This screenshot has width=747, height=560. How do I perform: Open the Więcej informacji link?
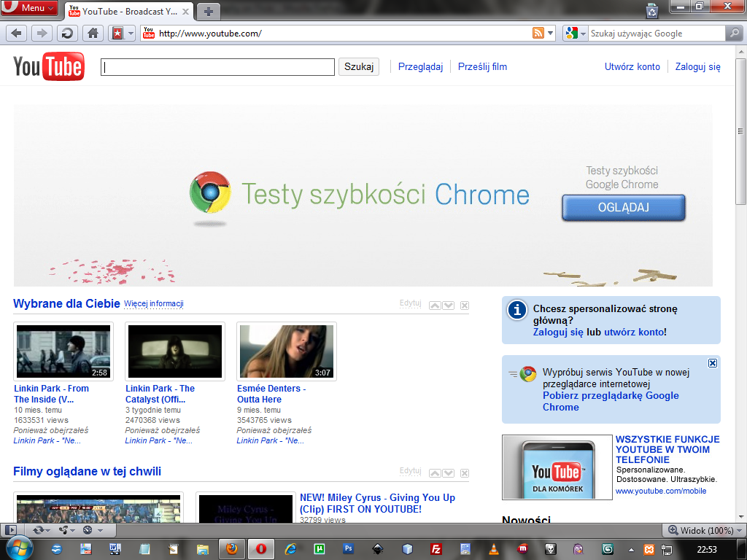click(x=154, y=304)
